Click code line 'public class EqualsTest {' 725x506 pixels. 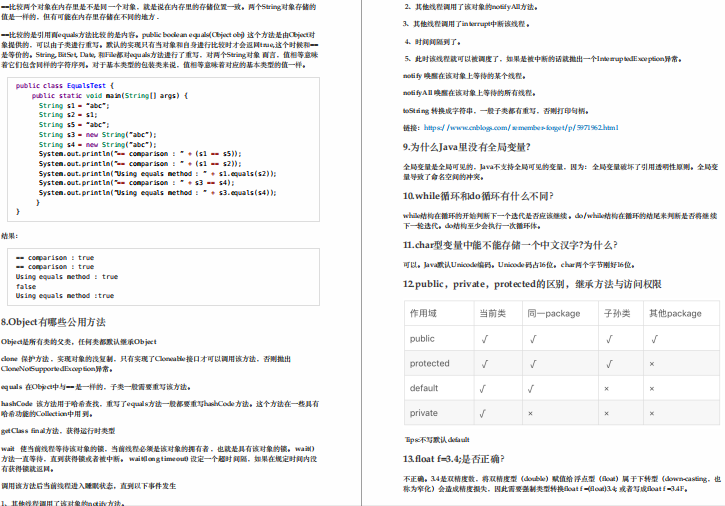point(65,86)
